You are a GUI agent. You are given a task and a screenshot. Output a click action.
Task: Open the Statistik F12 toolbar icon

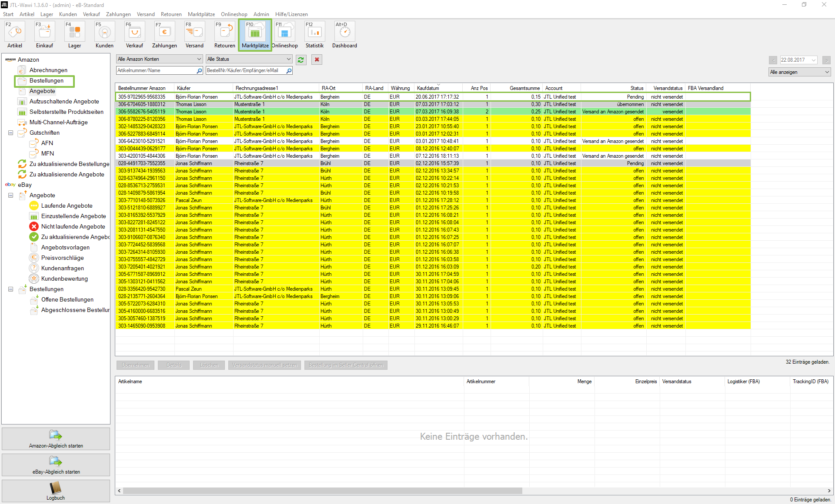314,35
